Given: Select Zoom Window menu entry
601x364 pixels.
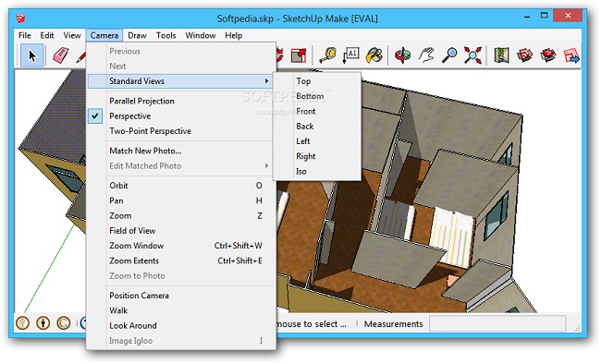Looking at the screenshot, I should click(x=180, y=246).
